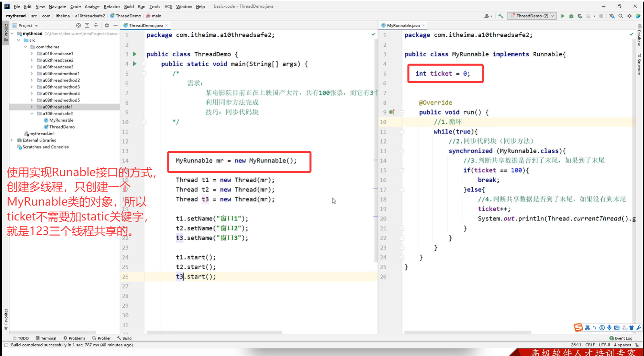This screenshot has height=356, width=644.
Task: Click the Build project hammer icon
Action: tap(501, 16)
